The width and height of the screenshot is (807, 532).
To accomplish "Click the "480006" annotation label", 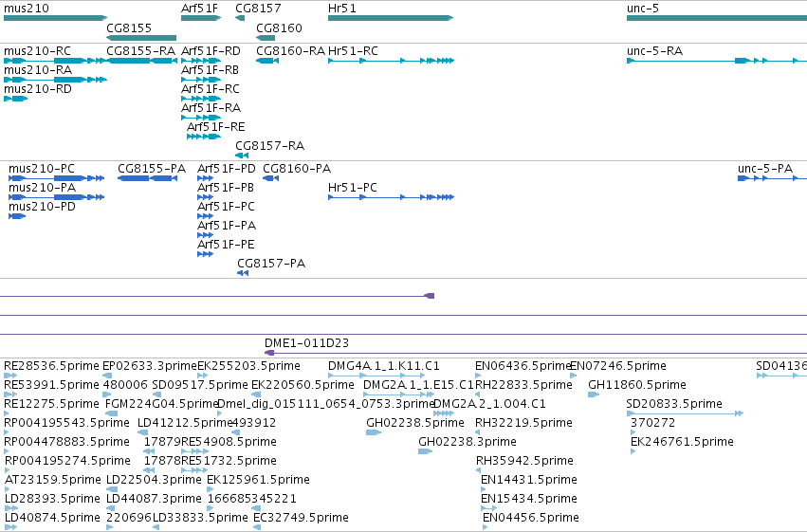I will tap(125, 385).
